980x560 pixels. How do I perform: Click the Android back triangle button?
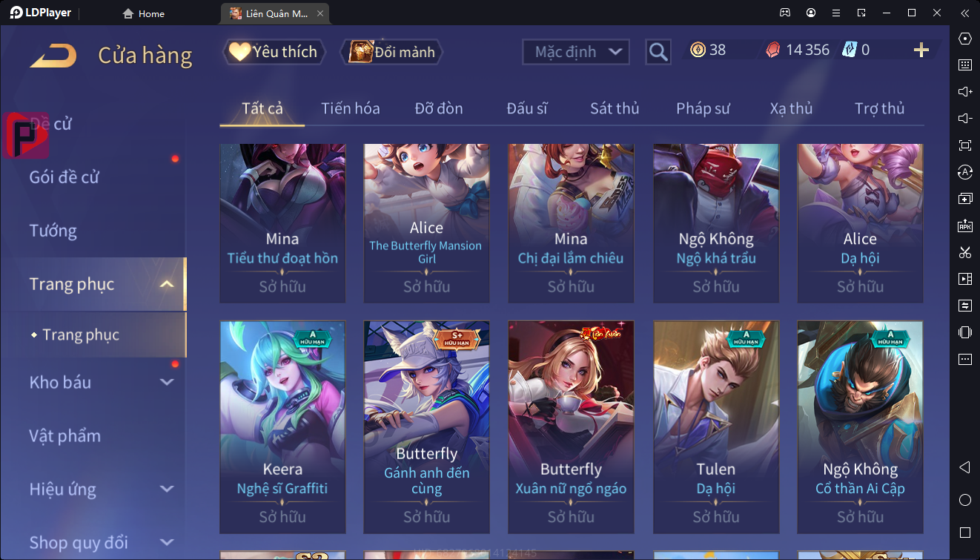pyautogui.click(x=964, y=467)
